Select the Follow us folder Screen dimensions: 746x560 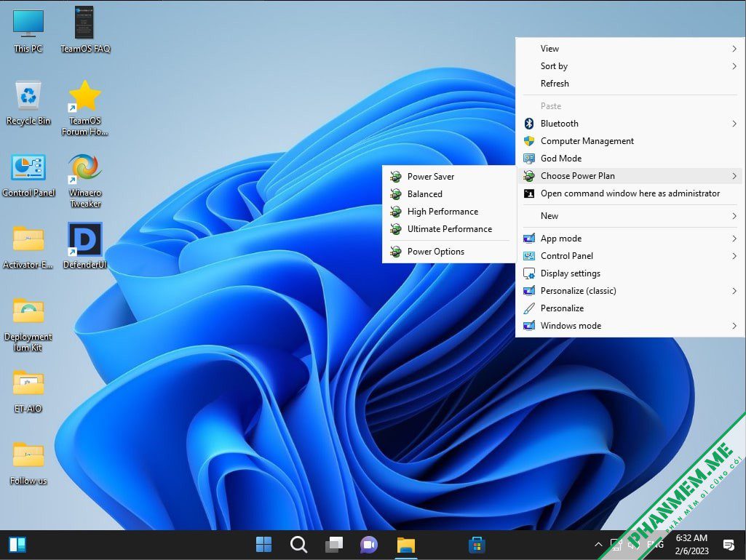[28, 463]
